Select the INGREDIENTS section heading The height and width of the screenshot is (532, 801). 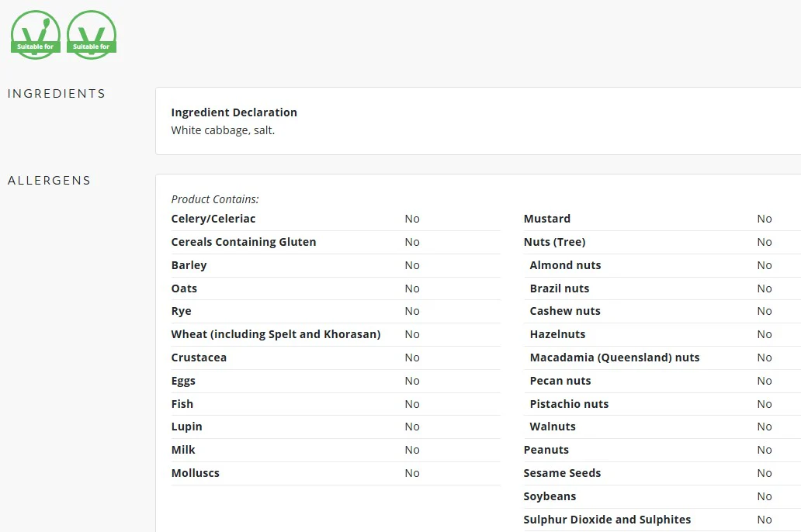(x=56, y=93)
